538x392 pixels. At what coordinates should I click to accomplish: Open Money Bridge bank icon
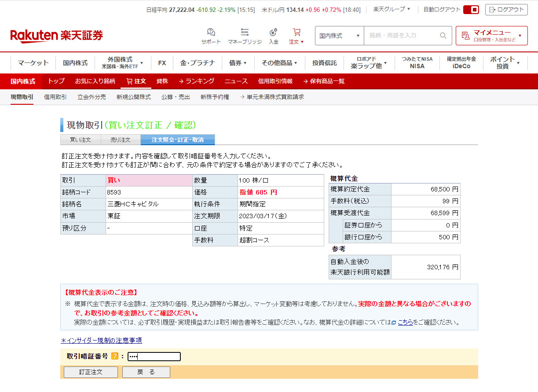(x=245, y=33)
